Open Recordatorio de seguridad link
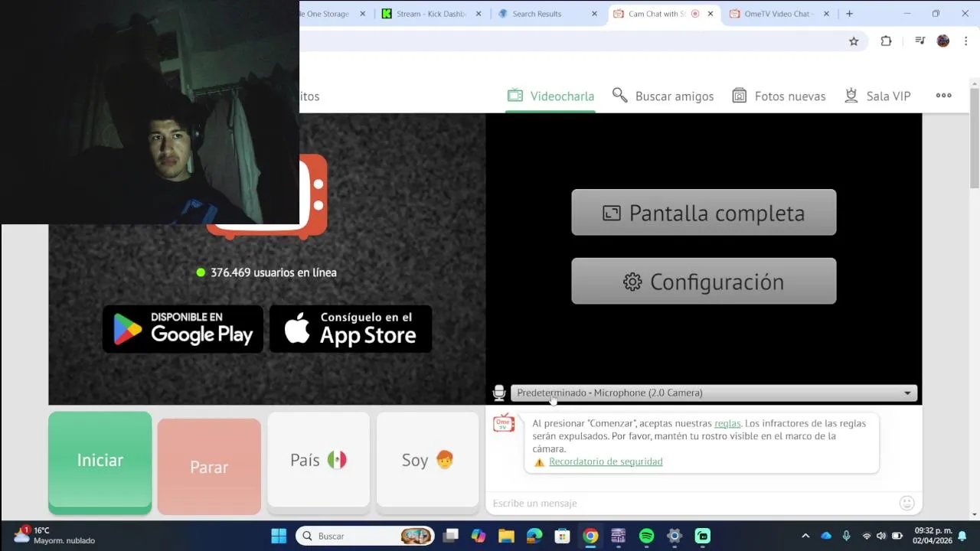980x551 pixels. (x=606, y=461)
